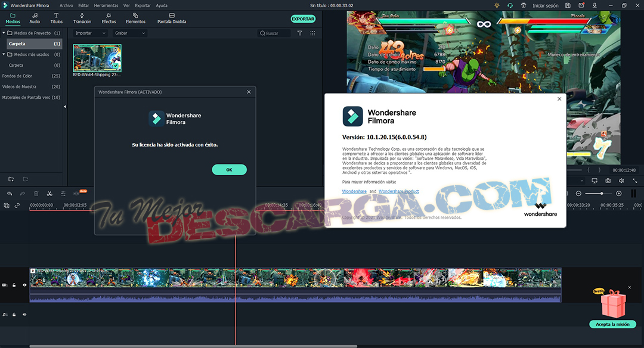Viewport: 644px width, 348px height.
Task: Click the lightbulb tips icon in title bar
Action: [497, 5]
